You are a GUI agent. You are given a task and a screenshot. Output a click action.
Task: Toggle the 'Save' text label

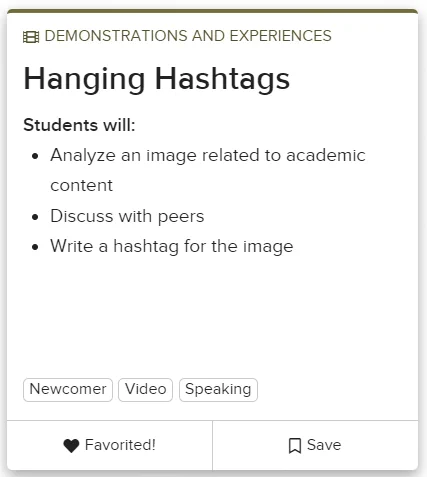pos(324,445)
